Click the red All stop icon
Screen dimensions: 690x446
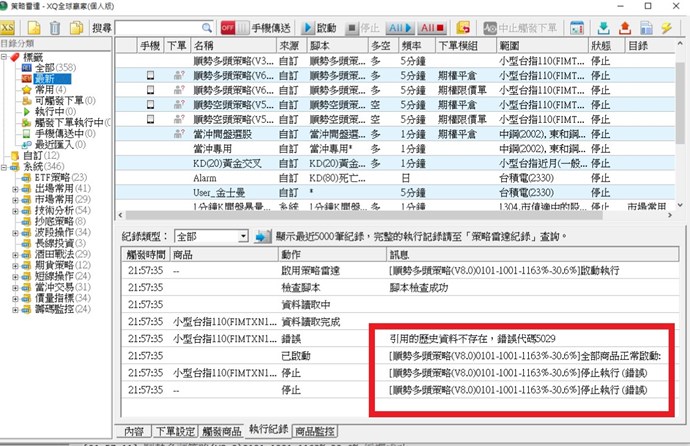click(x=434, y=28)
